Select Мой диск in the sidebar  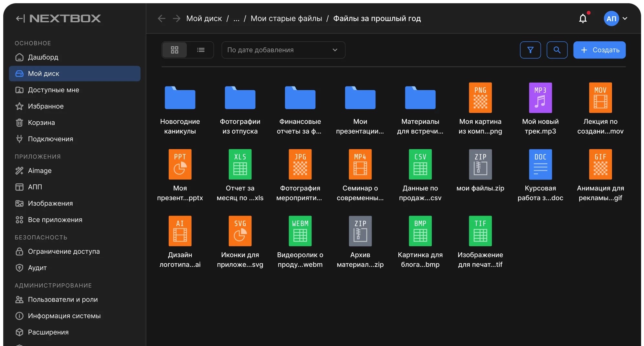tap(75, 74)
